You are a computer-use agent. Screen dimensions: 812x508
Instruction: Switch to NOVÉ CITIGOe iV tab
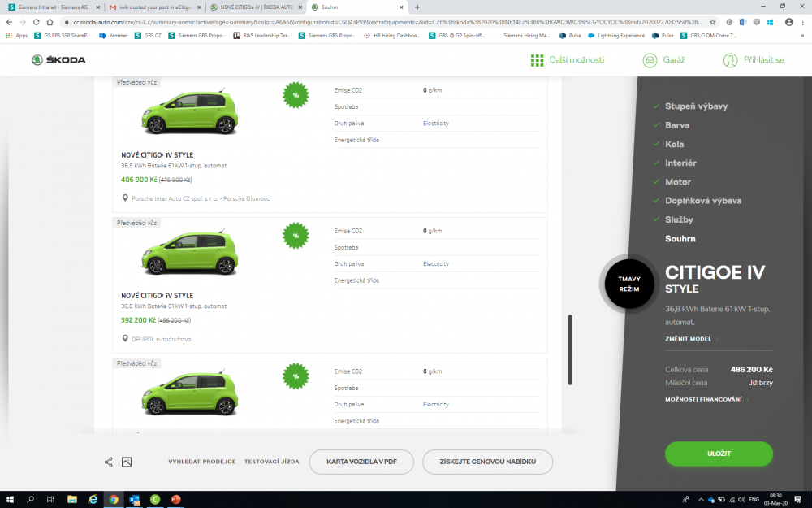[x=257, y=7]
